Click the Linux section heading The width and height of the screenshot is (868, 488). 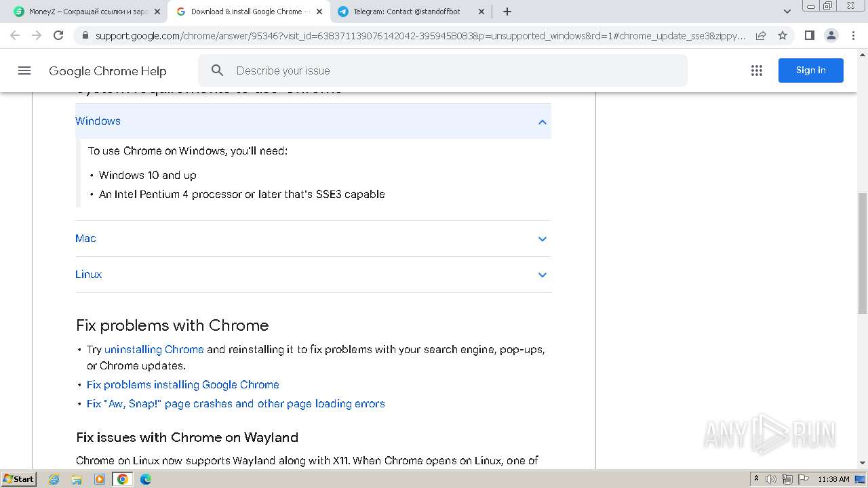(x=88, y=274)
